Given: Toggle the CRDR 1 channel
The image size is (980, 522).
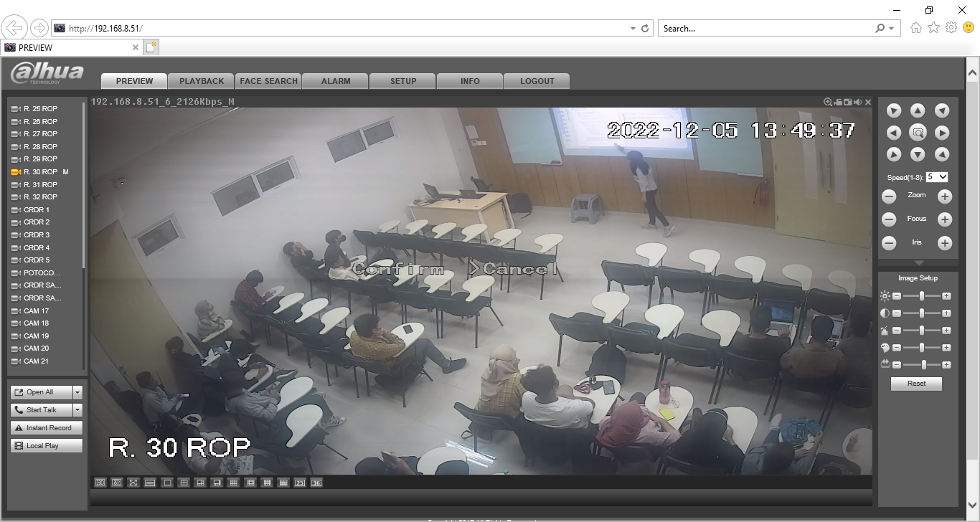Looking at the screenshot, I should coord(31,210).
